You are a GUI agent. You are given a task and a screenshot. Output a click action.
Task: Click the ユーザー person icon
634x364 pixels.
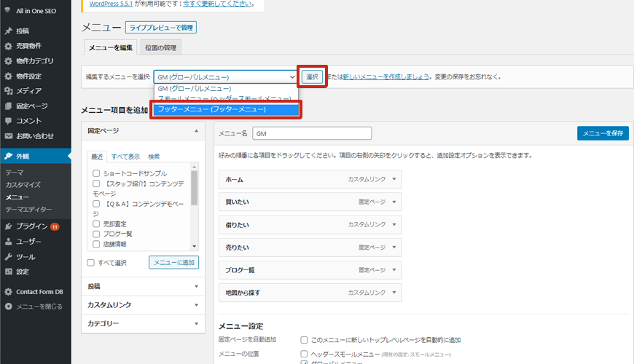point(8,242)
